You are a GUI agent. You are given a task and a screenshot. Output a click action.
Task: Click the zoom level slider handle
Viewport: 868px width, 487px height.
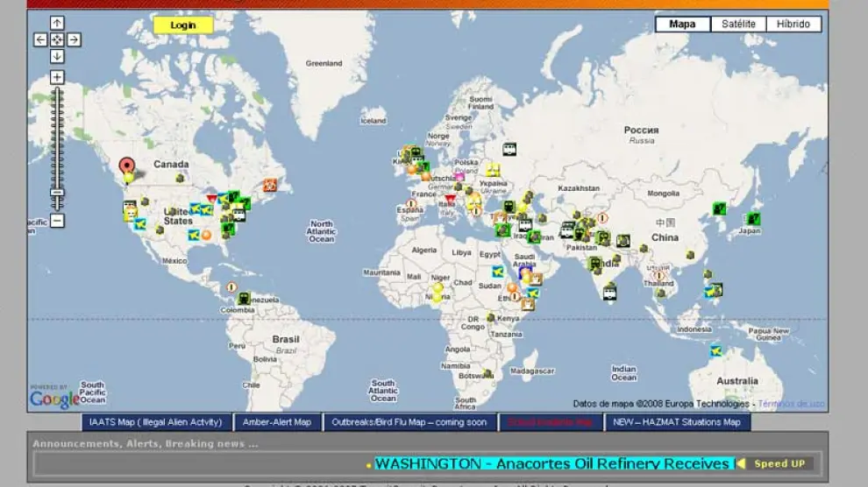[x=57, y=193]
